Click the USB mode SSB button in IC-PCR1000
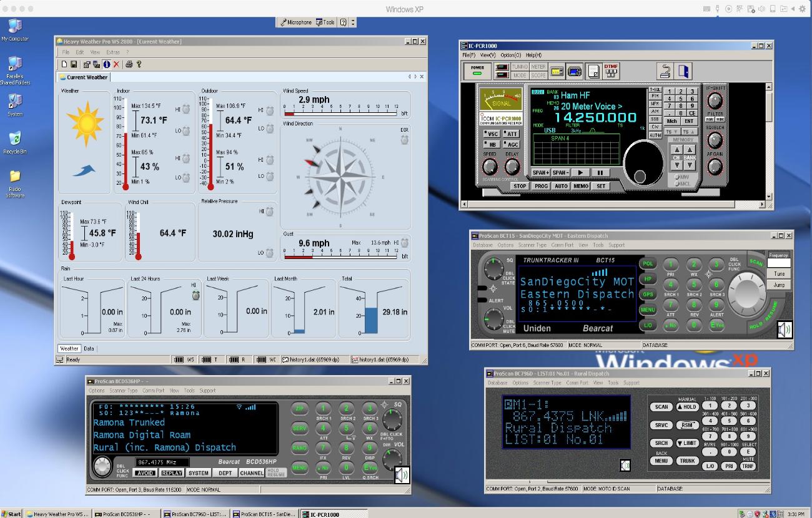 (x=655, y=119)
